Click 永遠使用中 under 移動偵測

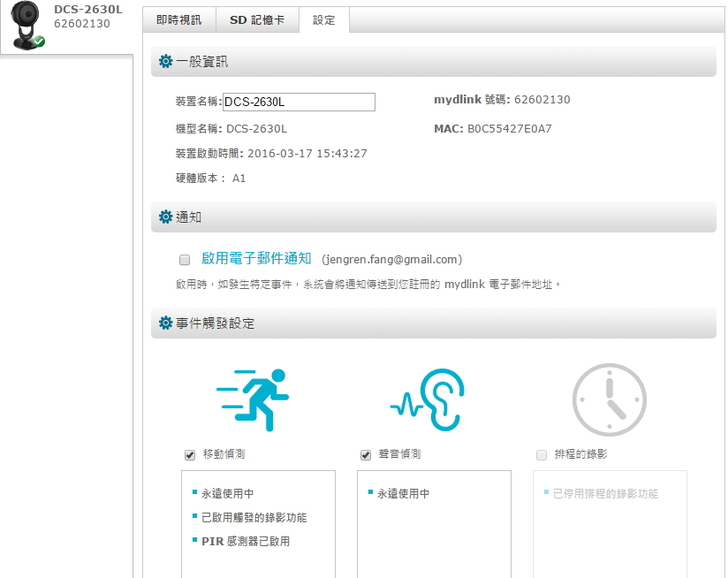click(228, 494)
